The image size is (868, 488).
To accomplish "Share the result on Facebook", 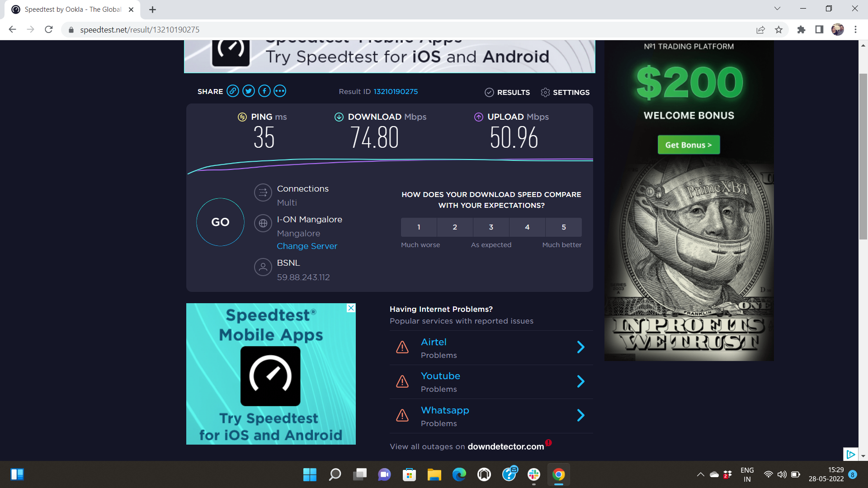I will pos(264,91).
